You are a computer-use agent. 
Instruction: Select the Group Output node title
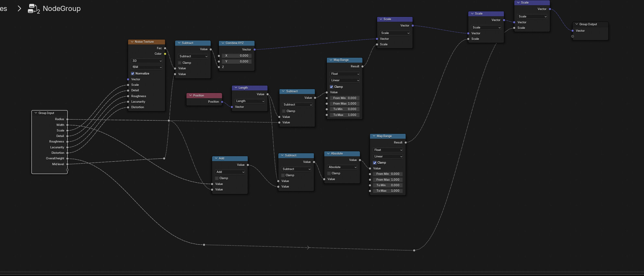pyautogui.click(x=588, y=24)
